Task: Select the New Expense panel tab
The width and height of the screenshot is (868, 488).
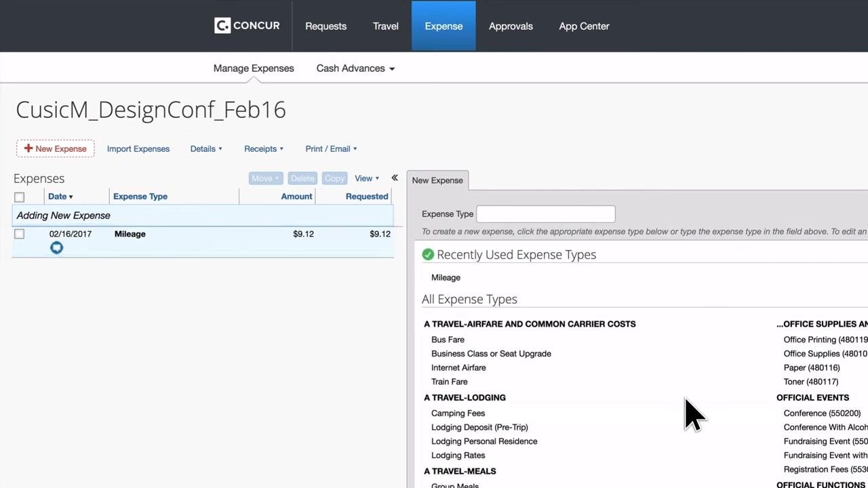Action: point(437,180)
